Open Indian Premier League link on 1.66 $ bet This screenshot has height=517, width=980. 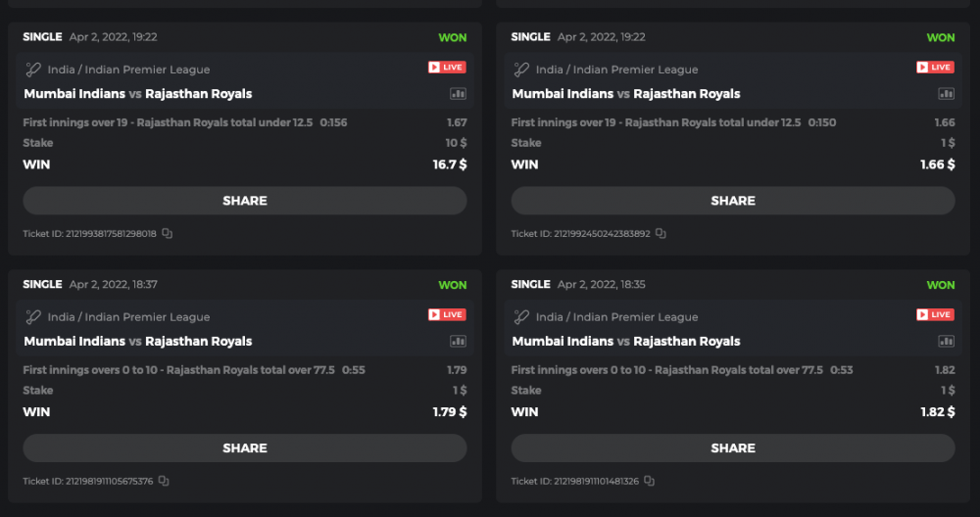click(617, 70)
